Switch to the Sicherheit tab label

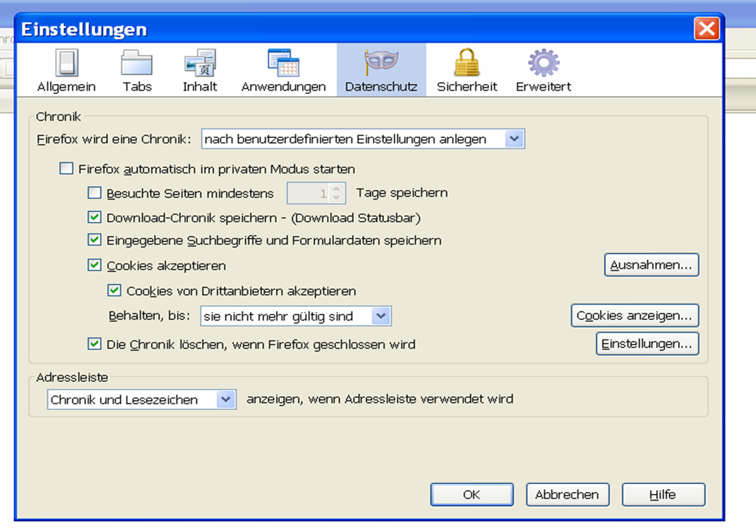pos(467,87)
